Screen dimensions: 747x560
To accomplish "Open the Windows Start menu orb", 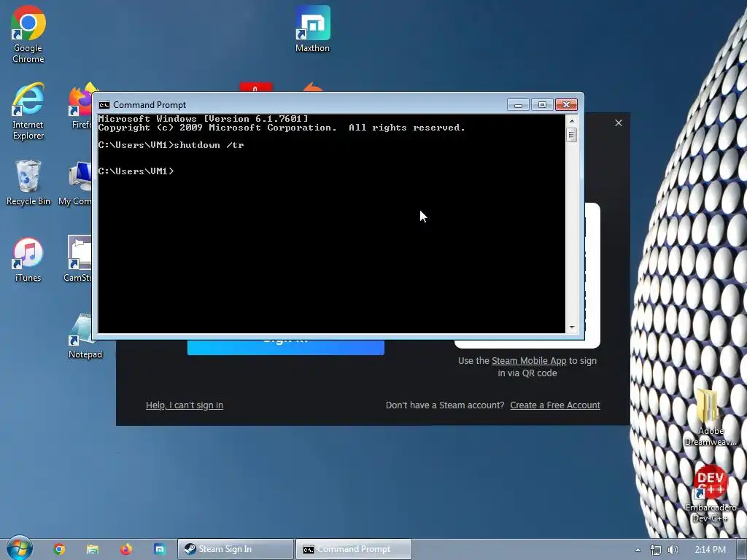I will tap(19, 548).
